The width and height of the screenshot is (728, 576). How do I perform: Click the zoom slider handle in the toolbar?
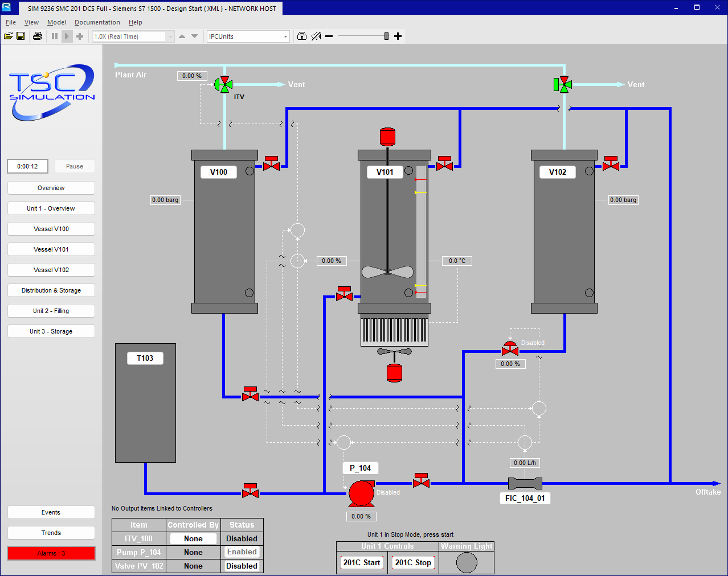tap(386, 36)
